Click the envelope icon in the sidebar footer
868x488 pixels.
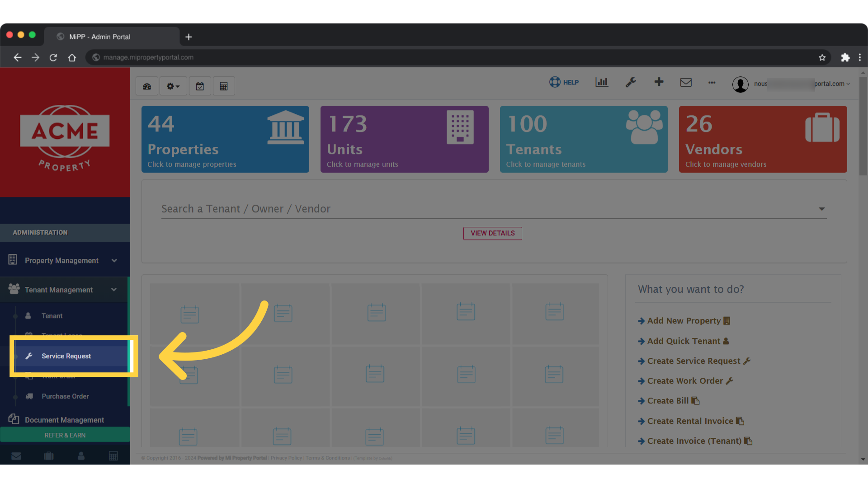click(16, 456)
